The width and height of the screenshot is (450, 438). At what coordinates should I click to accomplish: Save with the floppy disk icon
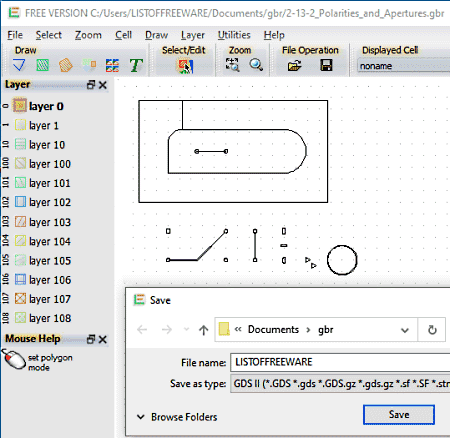326,65
